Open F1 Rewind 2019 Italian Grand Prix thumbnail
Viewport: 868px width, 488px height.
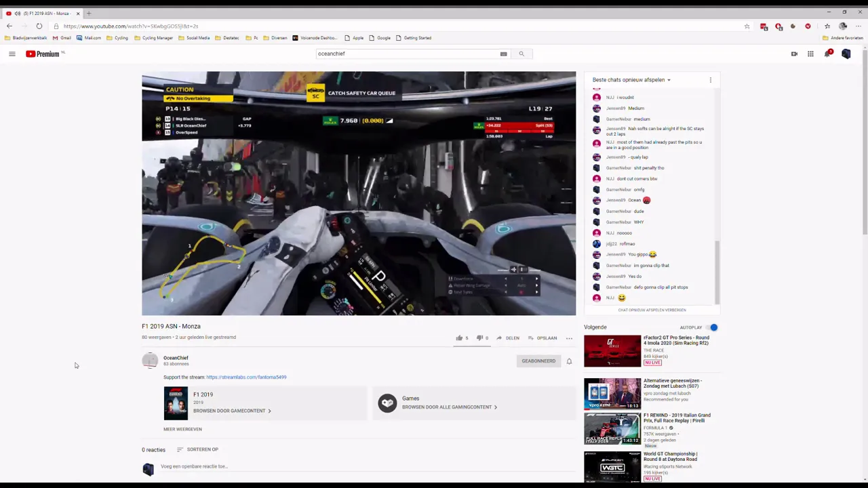pos(612,428)
